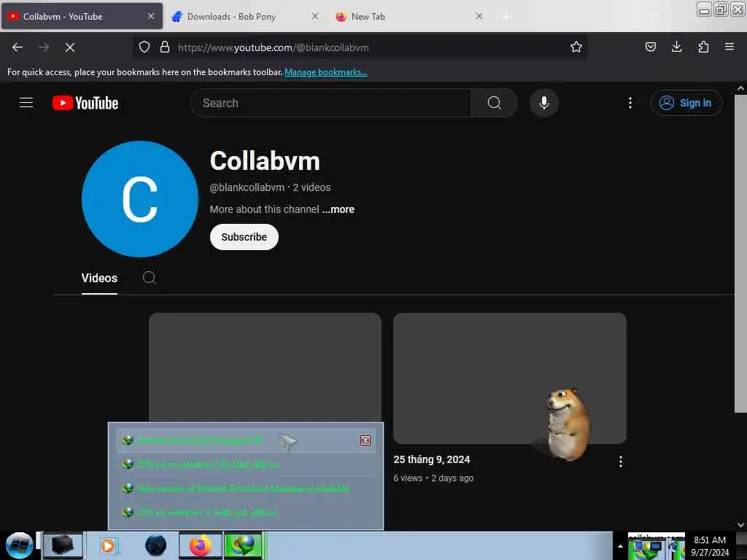Image resolution: width=747 pixels, height=560 pixels.
Task: Go to YouTube home via logo
Action: [x=85, y=103]
